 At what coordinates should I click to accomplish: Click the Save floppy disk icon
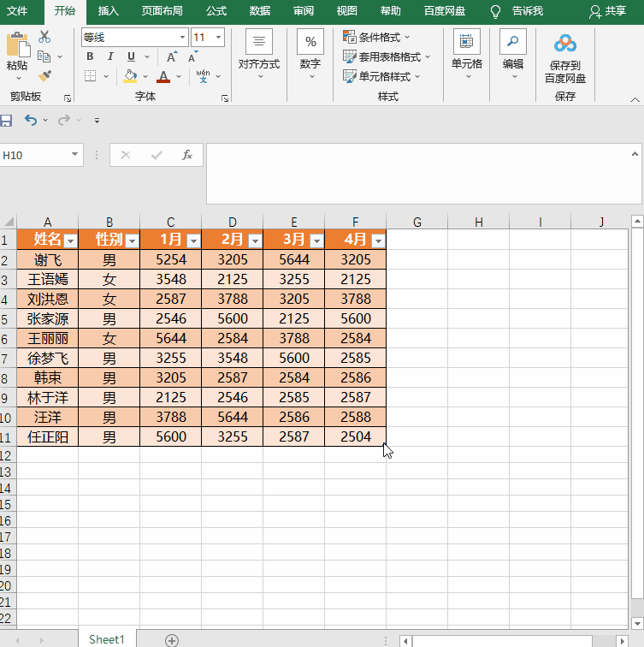coord(6,121)
